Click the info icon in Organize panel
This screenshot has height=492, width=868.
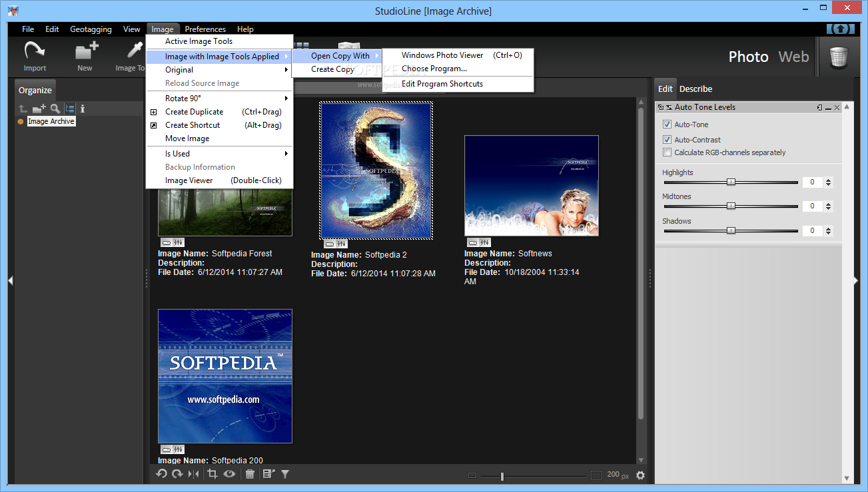tap(83, 109)
